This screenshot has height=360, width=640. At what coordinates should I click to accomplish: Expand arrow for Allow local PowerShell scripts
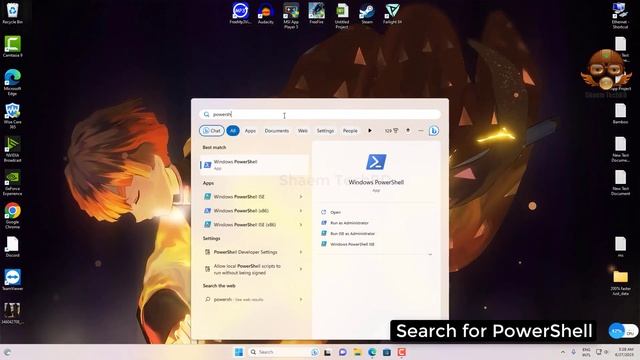point(301,269)
